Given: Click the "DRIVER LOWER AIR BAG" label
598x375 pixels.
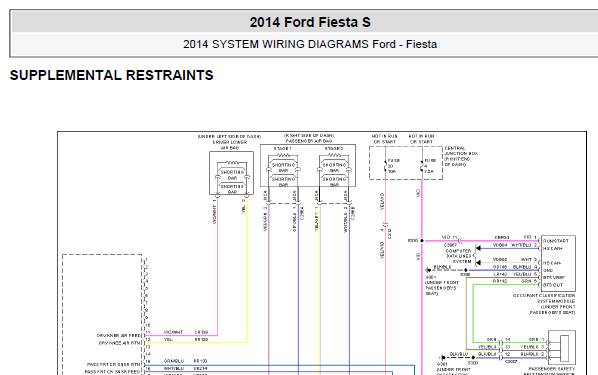Looking at the screenshot, I should [x=230, y=145].
